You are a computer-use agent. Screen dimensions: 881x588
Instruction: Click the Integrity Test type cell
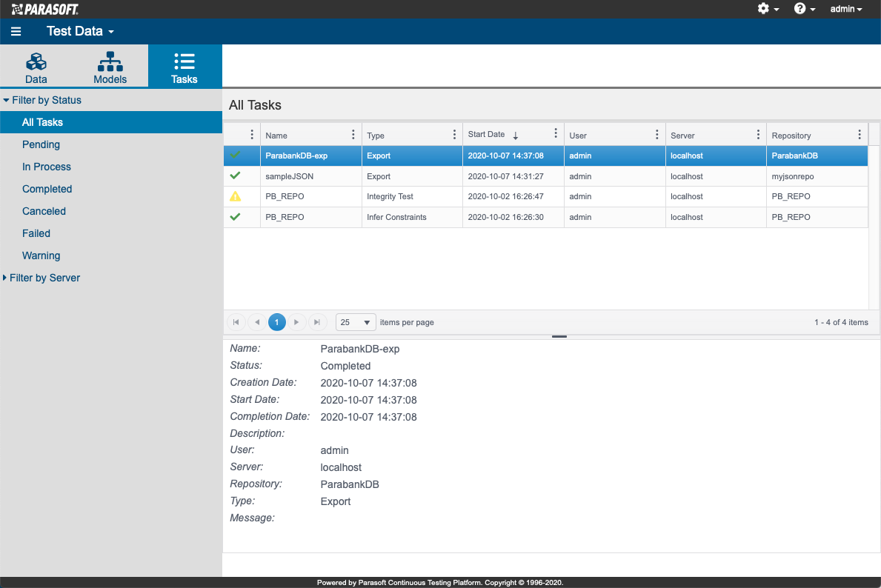(x=413, y=196)
